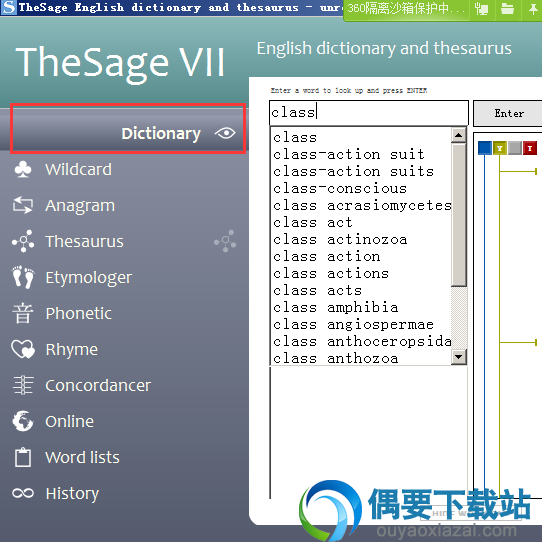Click the Rhyme hearts icon
This screenshot has height=542, width=542.
[x=23, y=349]
